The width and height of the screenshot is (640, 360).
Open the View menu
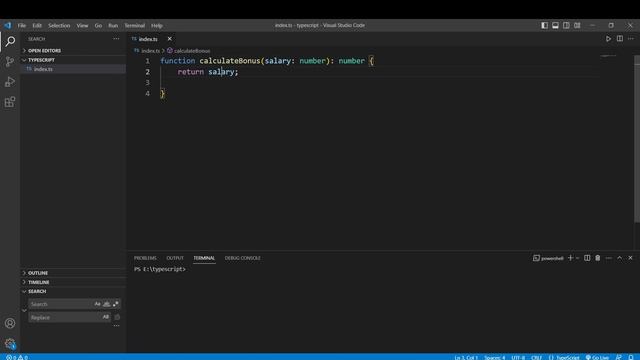click(82, 25)
